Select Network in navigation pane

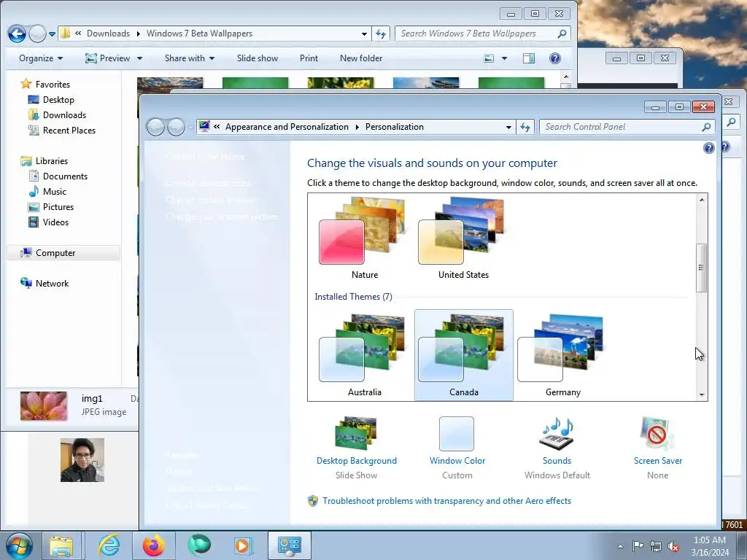pyautogui.click(x=52, y=284)
